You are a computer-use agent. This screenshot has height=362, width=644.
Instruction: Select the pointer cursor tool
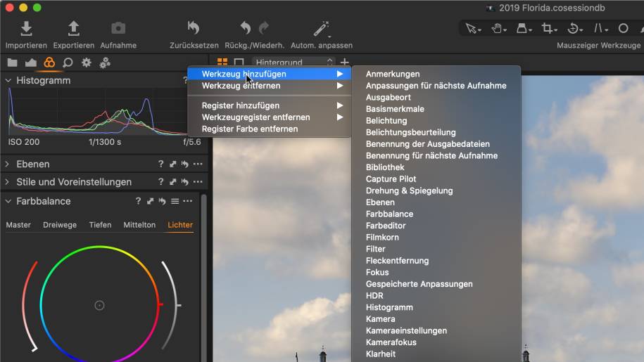click(472, 28)
